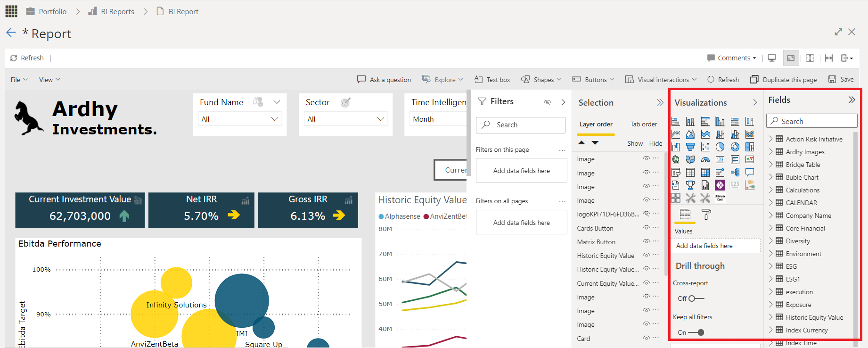Image resolution: width=868 pixels, height=348 pixels.
Task: Collapse the Selection pane
Action: 660,102
